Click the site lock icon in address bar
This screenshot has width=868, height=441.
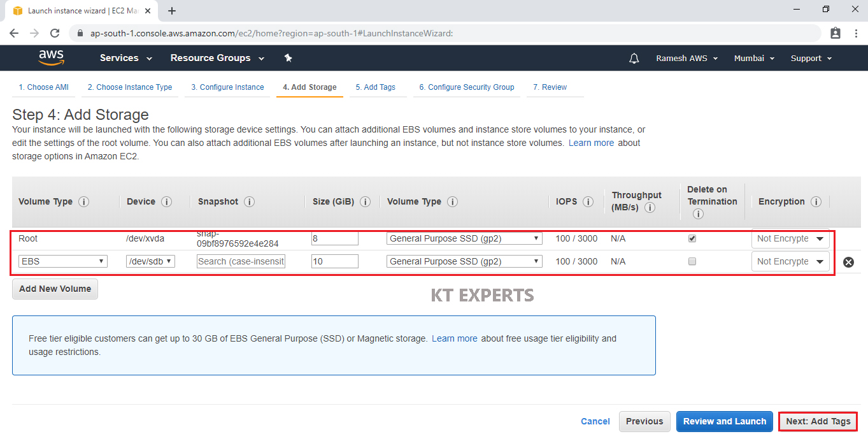[80, 33]
